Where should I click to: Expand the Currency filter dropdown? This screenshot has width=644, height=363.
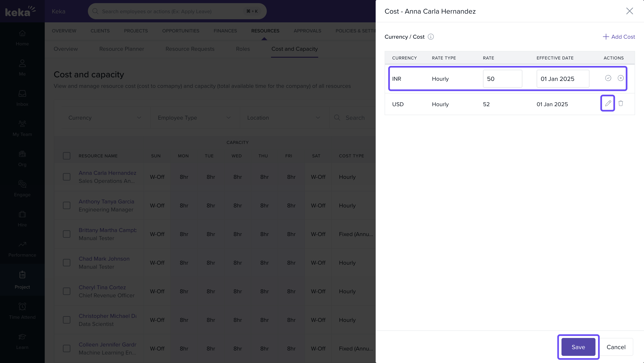[105, 118]
